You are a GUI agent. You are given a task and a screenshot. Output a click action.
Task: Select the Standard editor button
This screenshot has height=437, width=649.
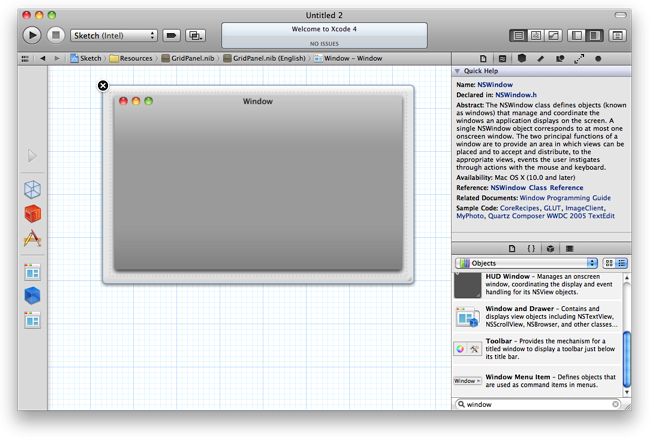coord(518,36)
